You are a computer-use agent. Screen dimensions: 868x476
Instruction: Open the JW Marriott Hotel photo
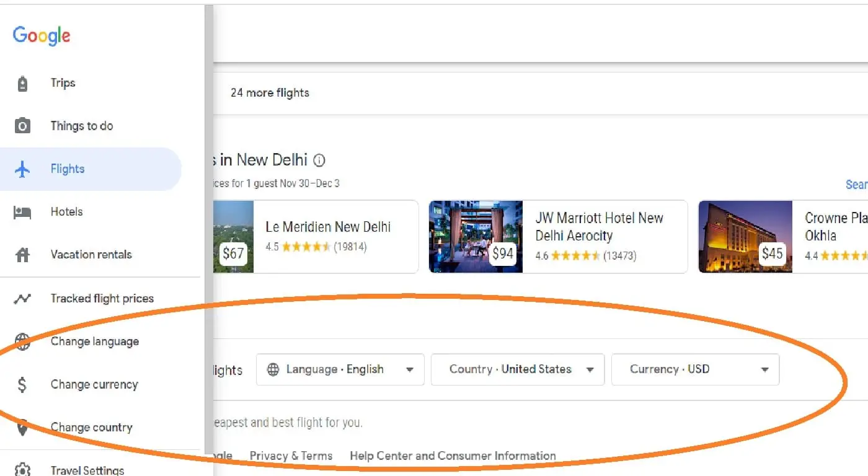pyautogui.click(x=476, y=237)
